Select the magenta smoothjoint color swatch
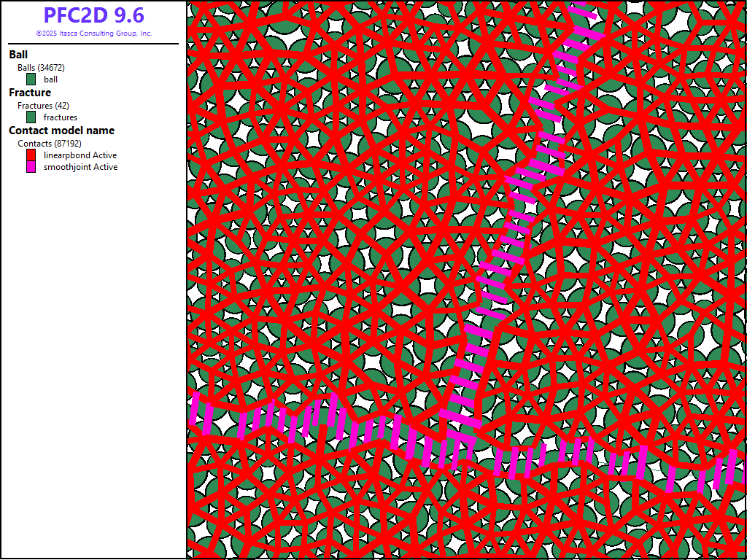 [31, 167]
